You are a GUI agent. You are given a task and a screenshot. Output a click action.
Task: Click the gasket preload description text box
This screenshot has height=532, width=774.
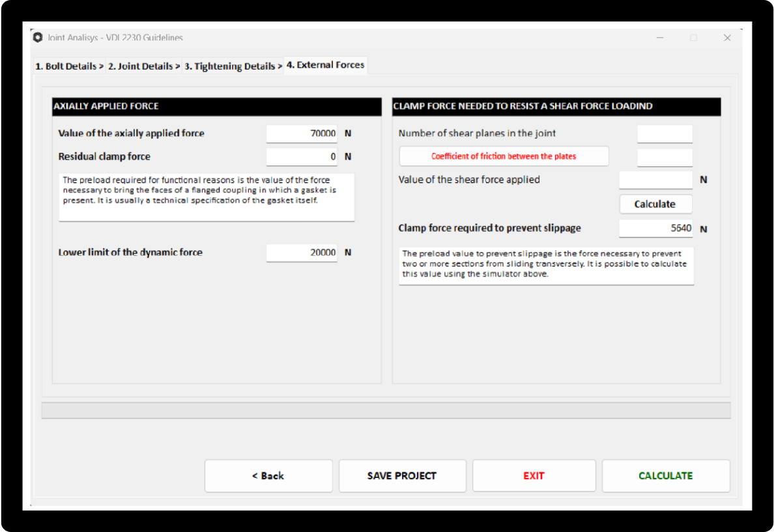(207, 197)
